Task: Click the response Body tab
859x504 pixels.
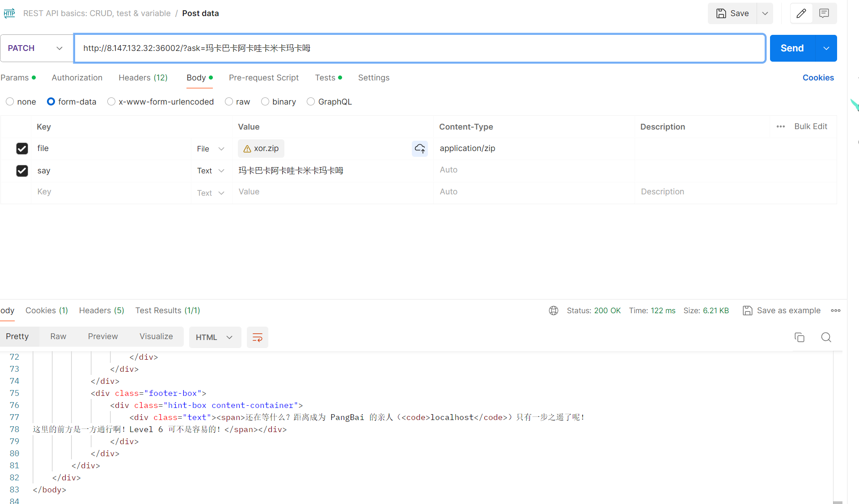Action: pos(7,311)
